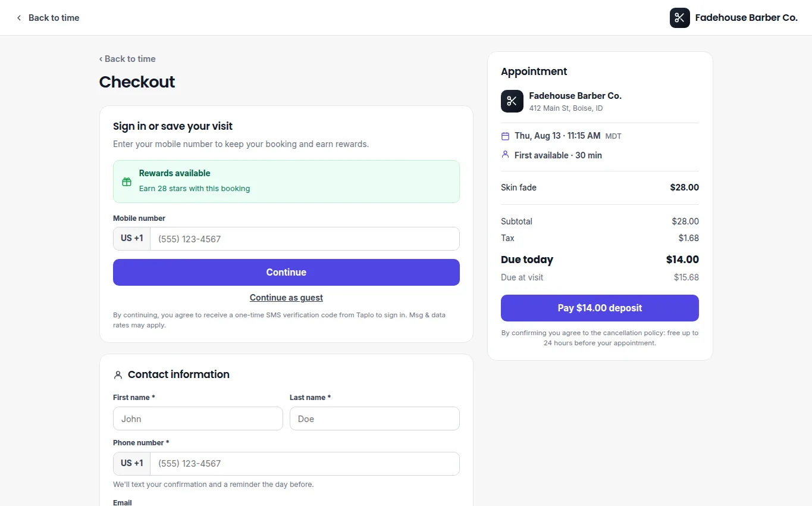Image resolution: width=812 pixels, height=506 pixels.
Task: Click the 'Sign in or save your visit' heading
Action: point(173,126)
